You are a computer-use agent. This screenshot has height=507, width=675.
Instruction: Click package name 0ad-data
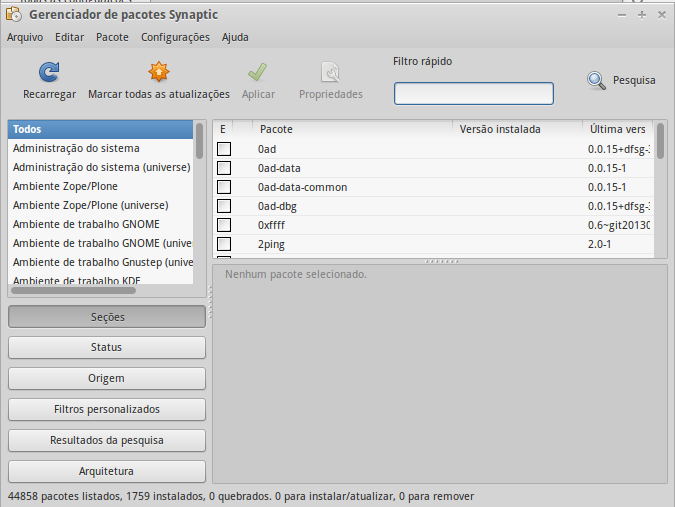coord(279,168)
